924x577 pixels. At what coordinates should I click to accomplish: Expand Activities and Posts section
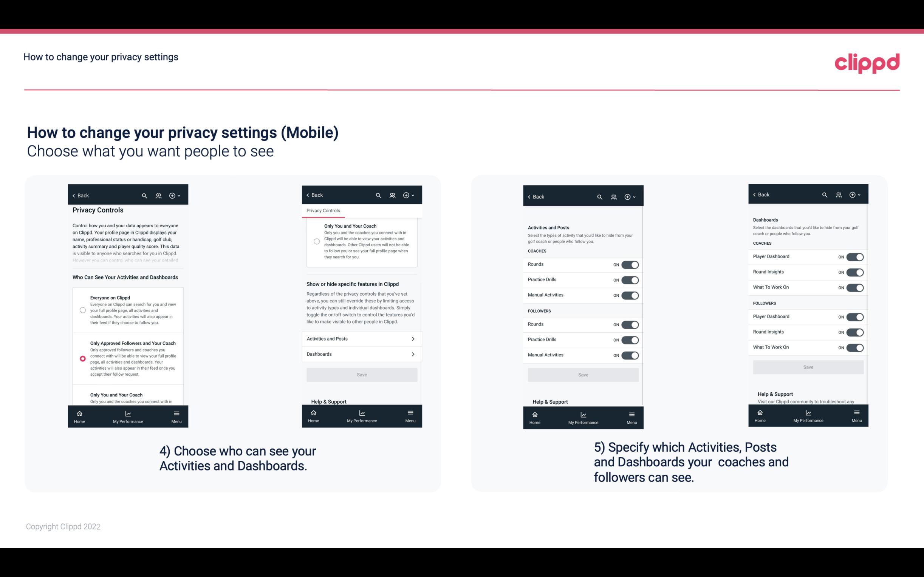(361, 338)
